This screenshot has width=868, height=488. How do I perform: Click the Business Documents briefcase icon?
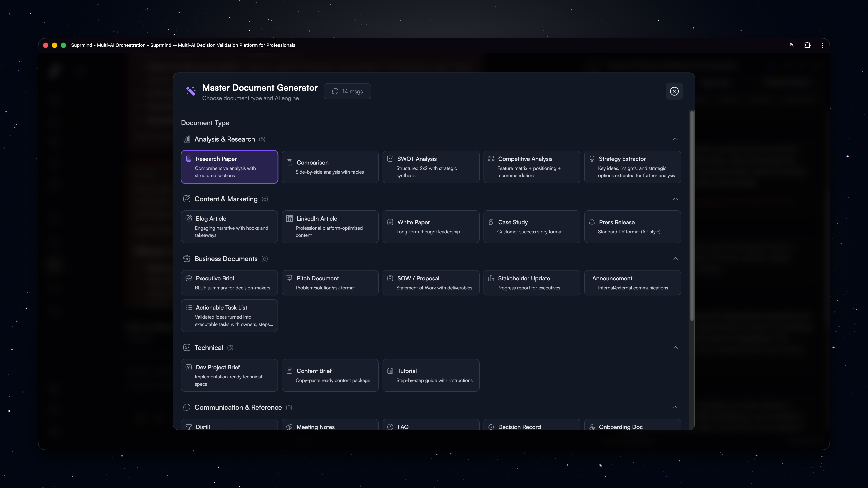[187, 259]
